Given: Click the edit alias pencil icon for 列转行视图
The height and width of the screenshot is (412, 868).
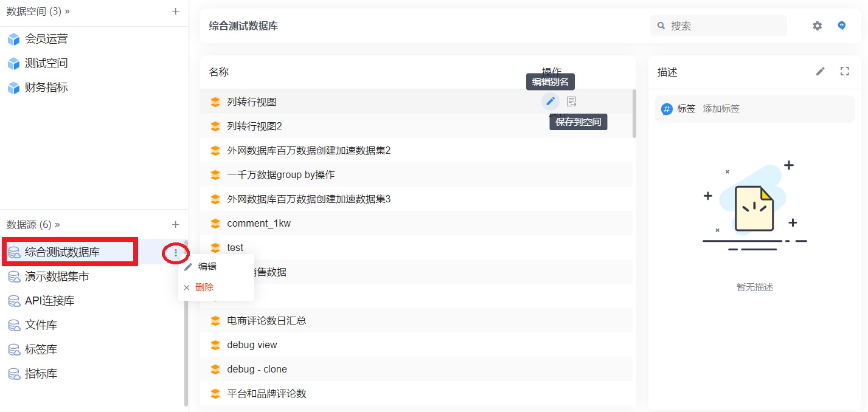Looking at the screenshot, I should [x=550, y=101].
